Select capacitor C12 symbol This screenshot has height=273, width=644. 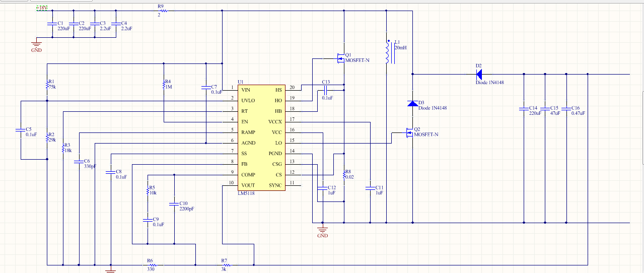[x=322, y=188]
